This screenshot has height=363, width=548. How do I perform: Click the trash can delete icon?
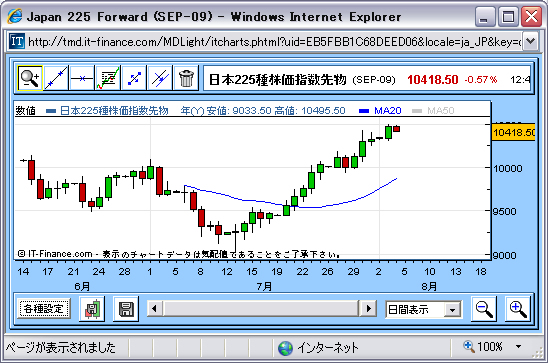(x=186, y=78)
